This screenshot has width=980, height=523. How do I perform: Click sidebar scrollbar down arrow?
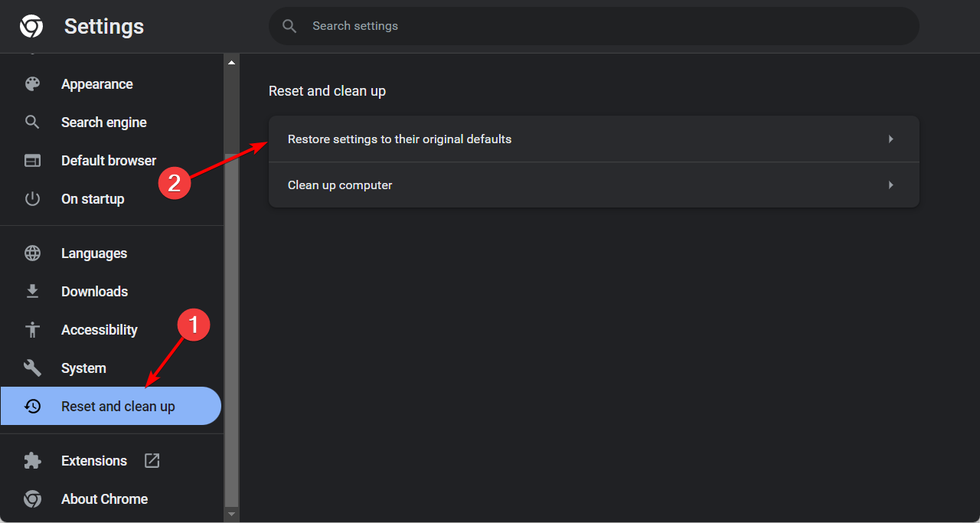click(x=231, y=515)
